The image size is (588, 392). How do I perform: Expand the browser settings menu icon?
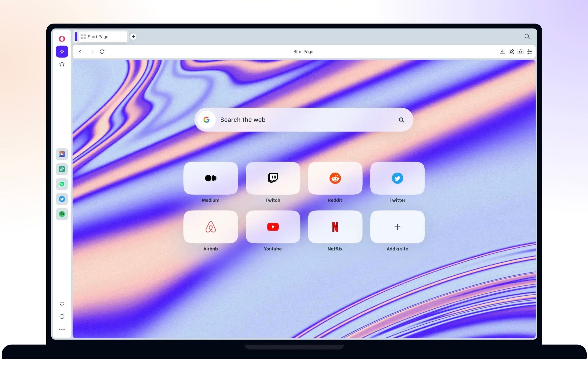tap(529, 52)
